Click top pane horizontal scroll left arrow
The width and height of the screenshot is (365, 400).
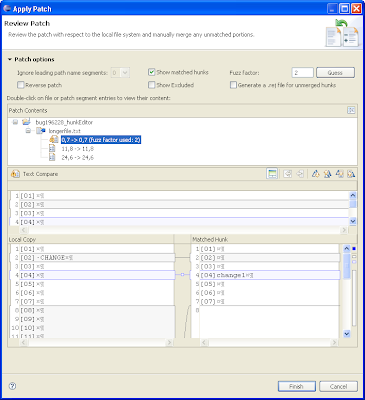coord(24,230)
